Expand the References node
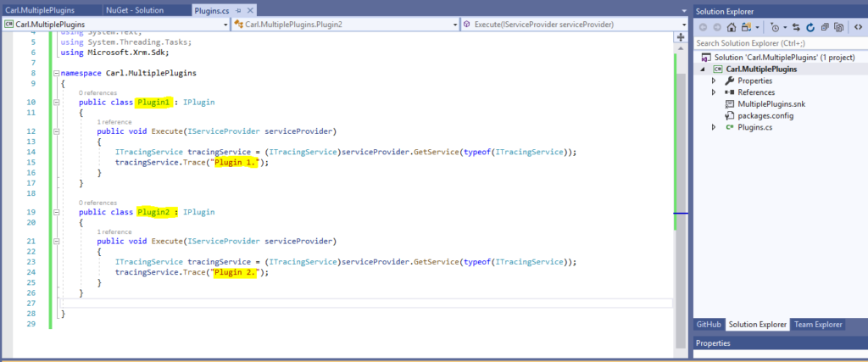Screen dimensions: 868x362 coord(714,92)
